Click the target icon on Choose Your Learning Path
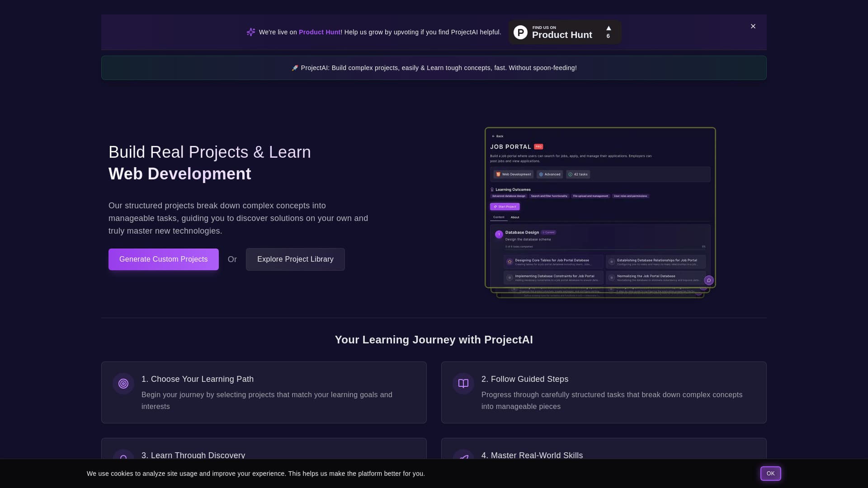Viewport: 868px width, 488px height. pyautogui.click(x=123, y=383)
